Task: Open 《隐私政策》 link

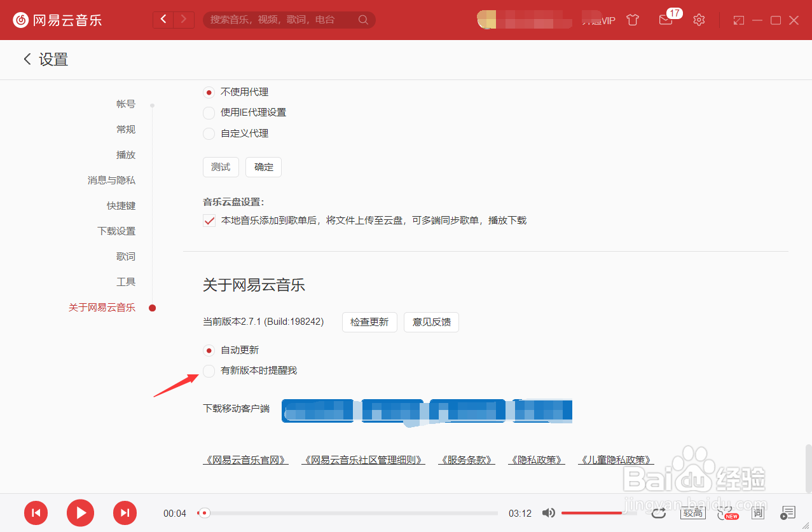Action: (536, 460)
